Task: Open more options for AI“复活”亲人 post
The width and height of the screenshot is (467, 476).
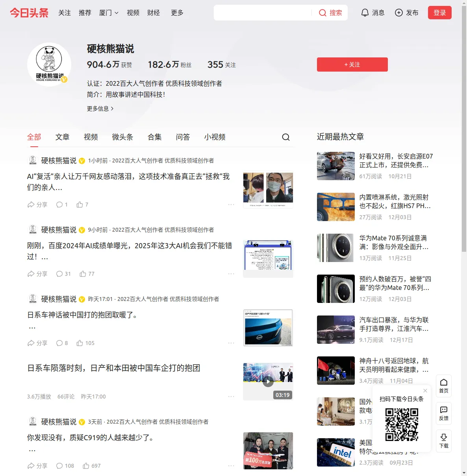Action: point(231,205)
